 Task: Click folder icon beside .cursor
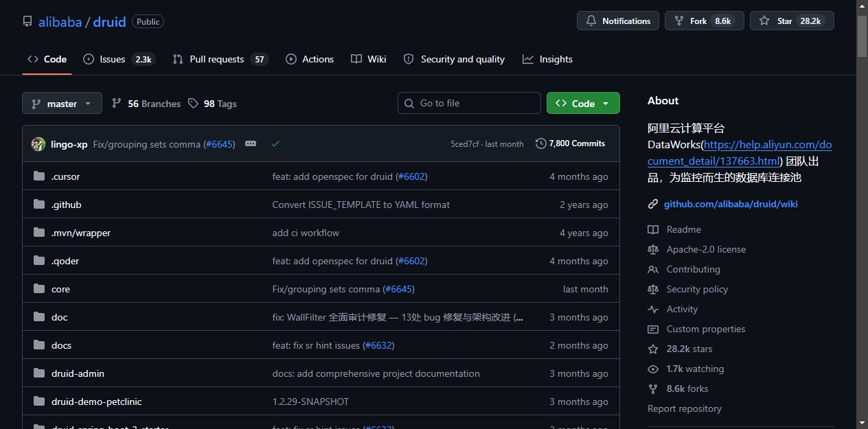pos(39,176)
